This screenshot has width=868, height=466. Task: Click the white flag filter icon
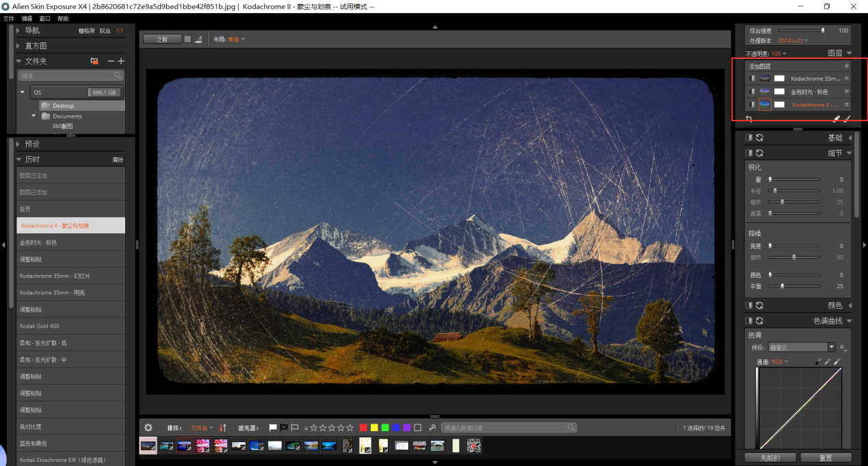[273, 428]
